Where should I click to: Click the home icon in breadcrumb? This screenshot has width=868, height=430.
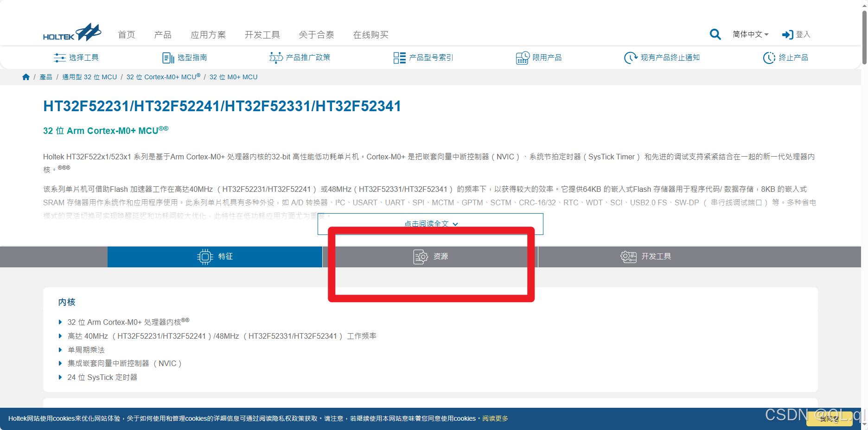click(x=26, y=77)
